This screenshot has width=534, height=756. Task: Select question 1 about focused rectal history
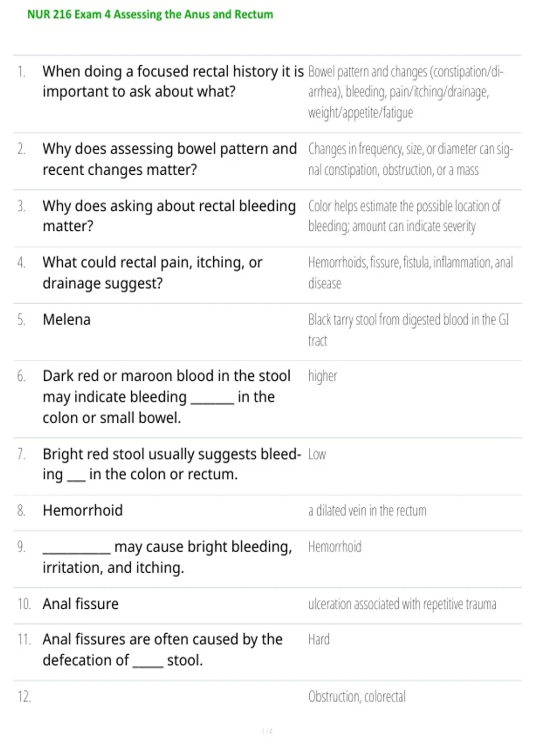pos(173,81)
